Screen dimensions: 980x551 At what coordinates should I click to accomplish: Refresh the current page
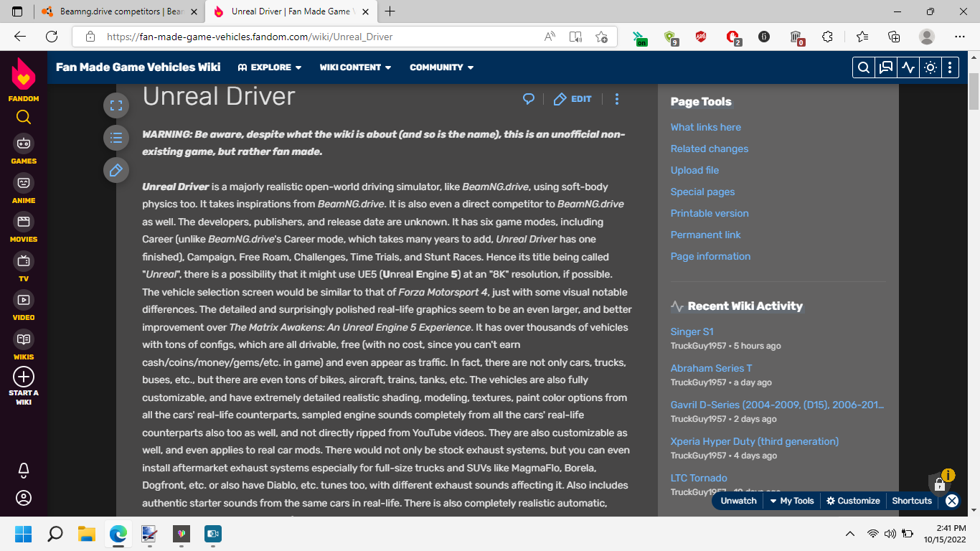click(52, 37)
